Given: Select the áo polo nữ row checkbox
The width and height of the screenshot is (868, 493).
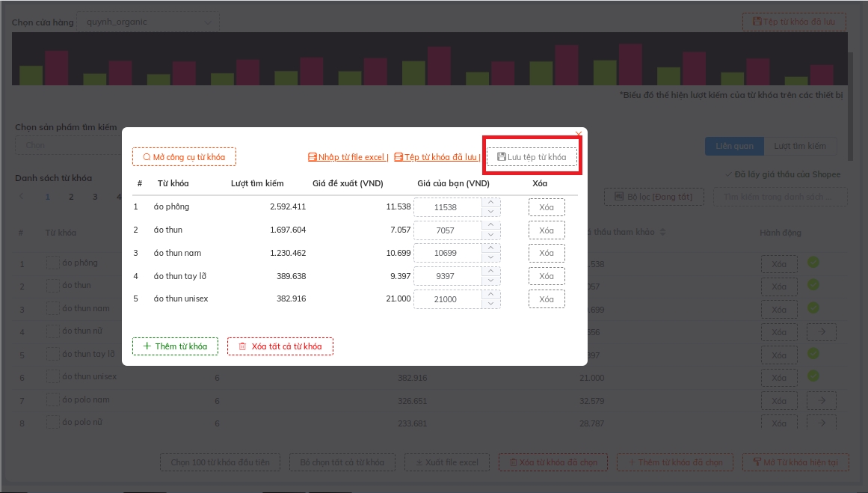Looking at the screenshot, I should click(52, 423).
